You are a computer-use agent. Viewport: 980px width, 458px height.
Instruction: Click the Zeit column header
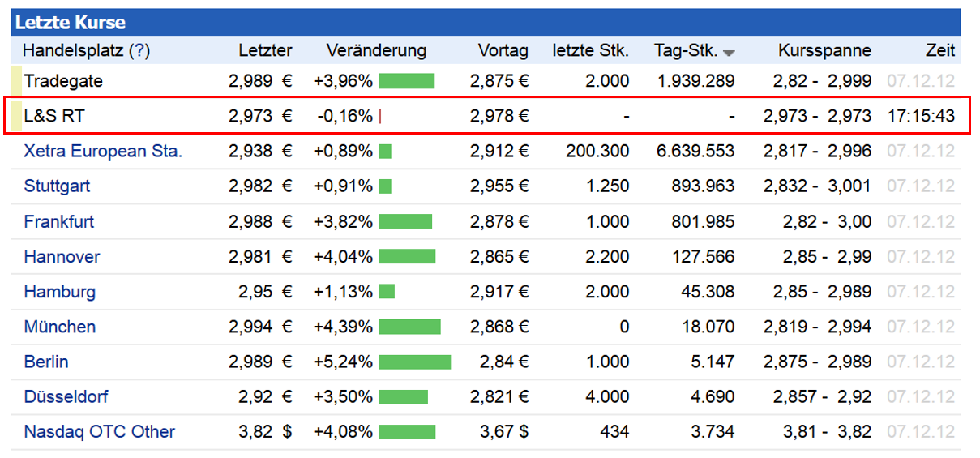tap(940, 50)
